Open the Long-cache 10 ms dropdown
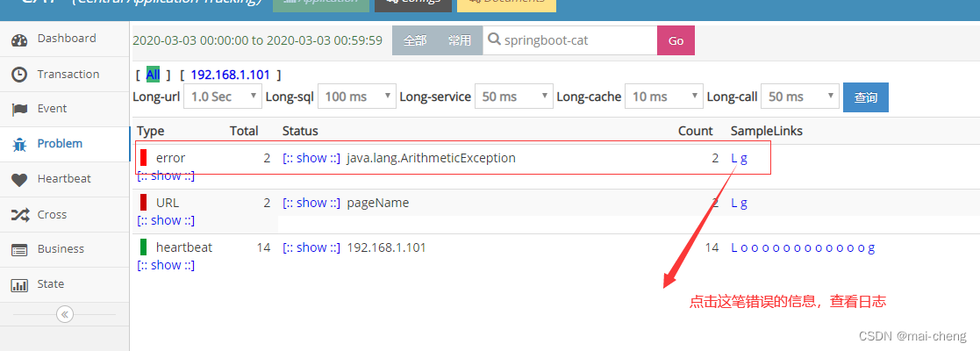 (665, 97)
